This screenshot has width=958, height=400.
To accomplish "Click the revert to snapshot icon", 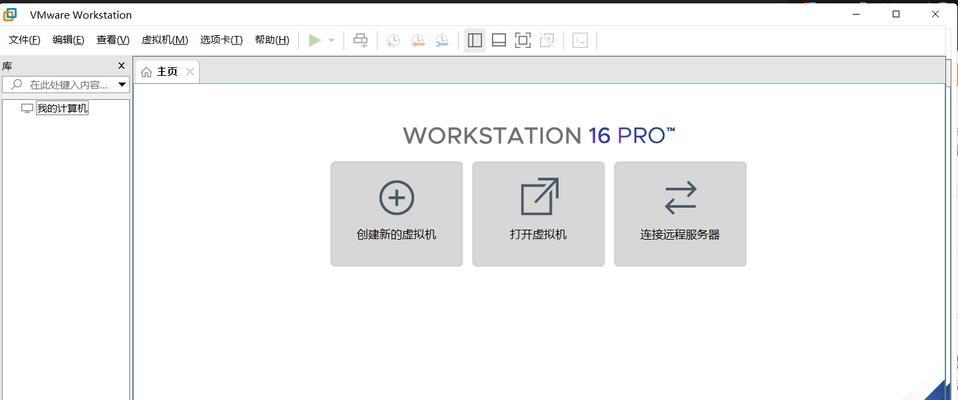I will pyautogui.click(x=418, y=40).
